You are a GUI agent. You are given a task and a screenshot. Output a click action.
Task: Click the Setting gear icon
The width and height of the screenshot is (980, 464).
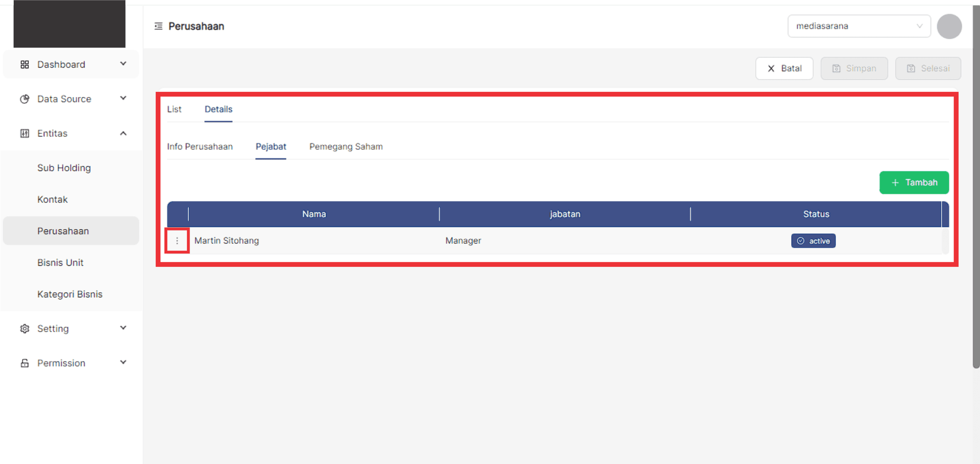(24, 329)
